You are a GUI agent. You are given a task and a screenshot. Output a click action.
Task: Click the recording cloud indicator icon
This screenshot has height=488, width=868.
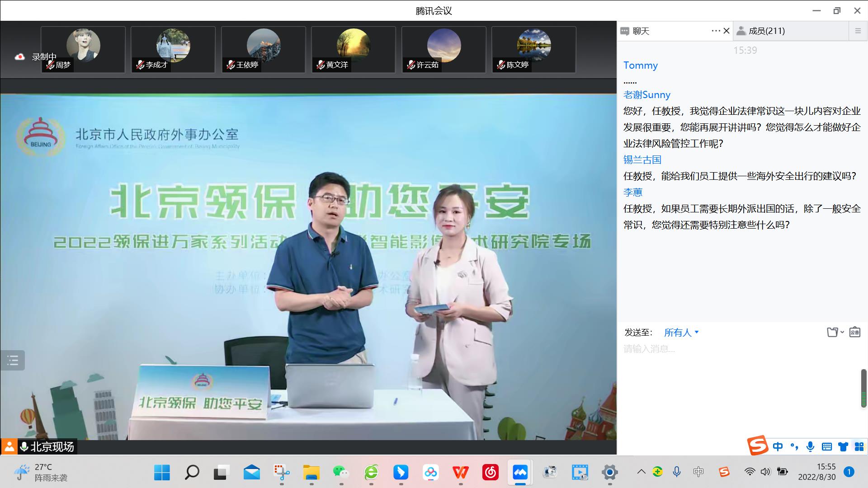pos(19,57)
